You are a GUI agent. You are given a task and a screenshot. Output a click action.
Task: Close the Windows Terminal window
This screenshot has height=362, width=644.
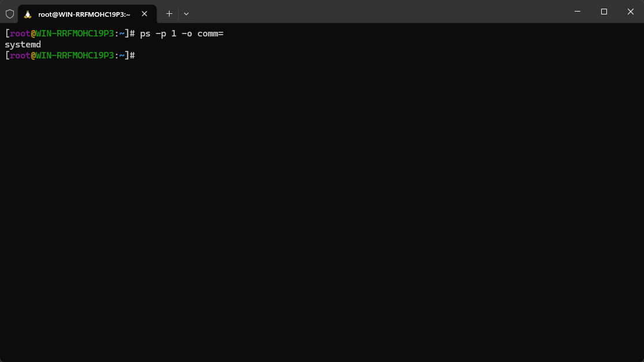click(630, 12)
